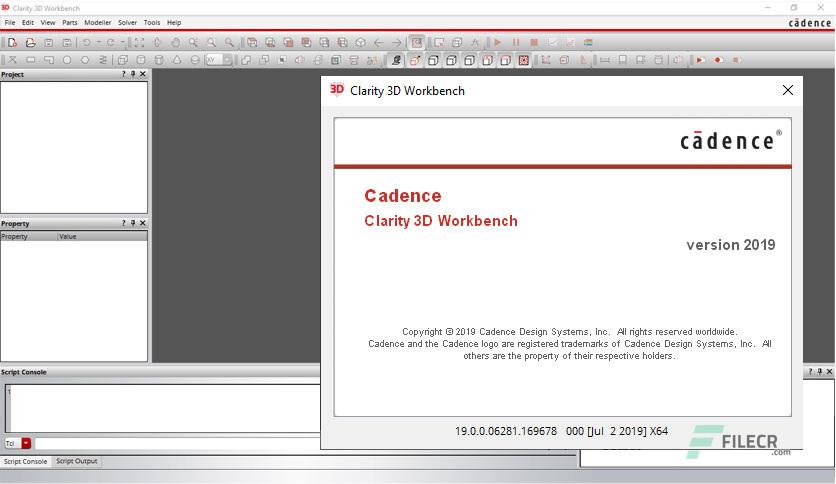Image resolution: width=836 pixels, height=484 pixels.
Task: Open the Modeller menu
Action: coord(98,23)
